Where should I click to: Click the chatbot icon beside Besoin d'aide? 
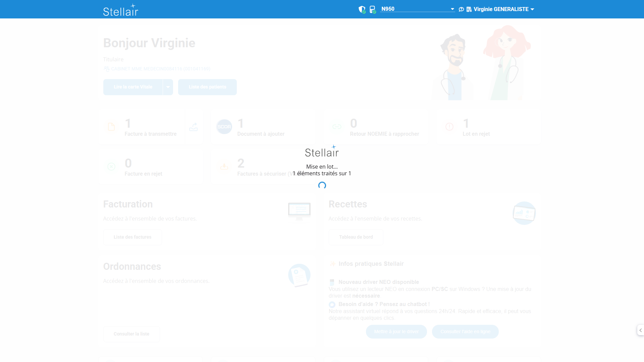(332, 305)
